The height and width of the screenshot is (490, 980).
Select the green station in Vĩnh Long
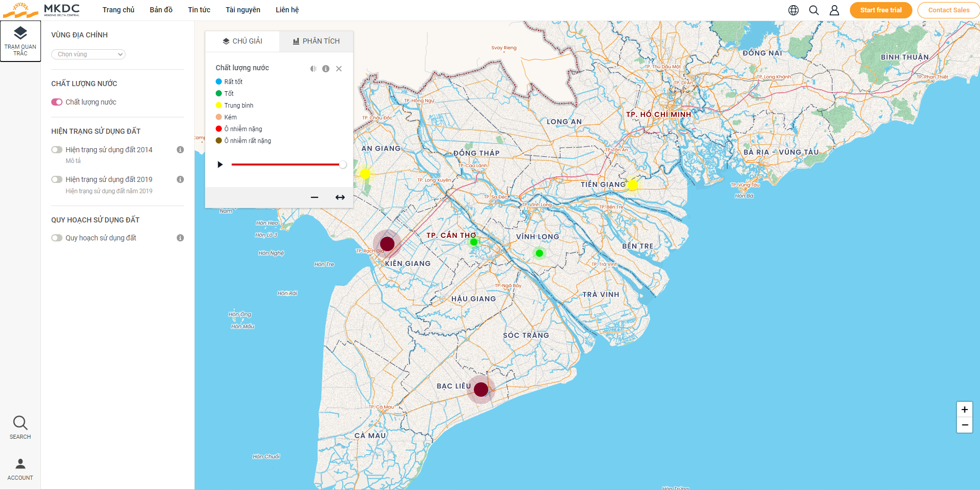[x=539, y=253]
